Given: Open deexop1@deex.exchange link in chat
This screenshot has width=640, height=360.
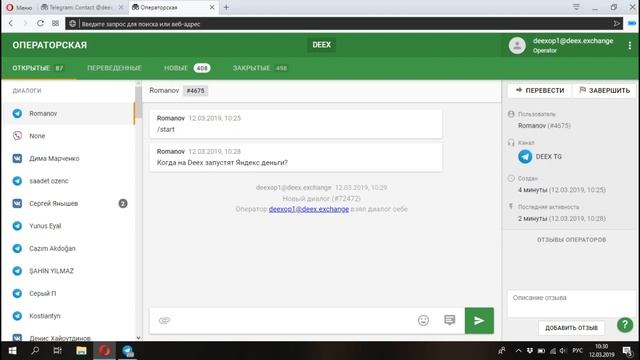Looking at the screenshot, I should (309, 209).
